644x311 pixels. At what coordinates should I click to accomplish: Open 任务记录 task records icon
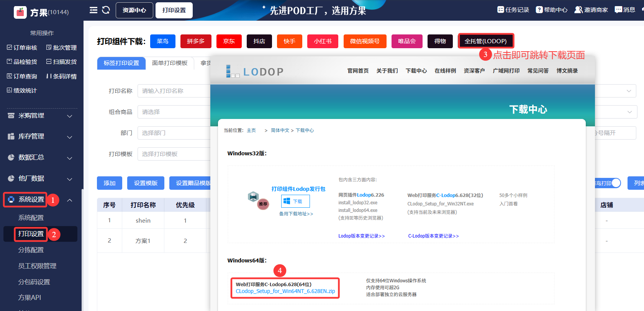(500, 10)
